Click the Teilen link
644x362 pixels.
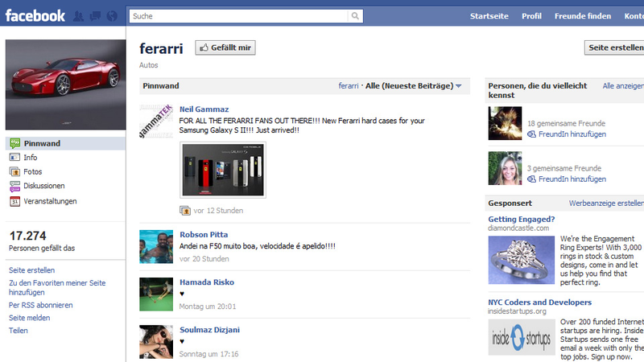click(19, 331)
